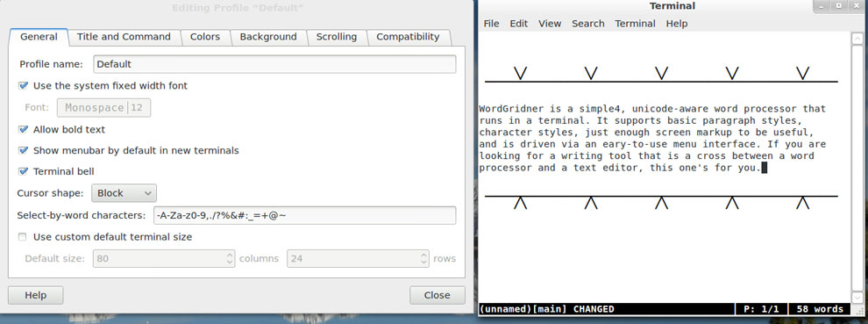Click the columns spinner field showing 80
Image resolution: width=868 pixels, height=324 pixels.
165,258
